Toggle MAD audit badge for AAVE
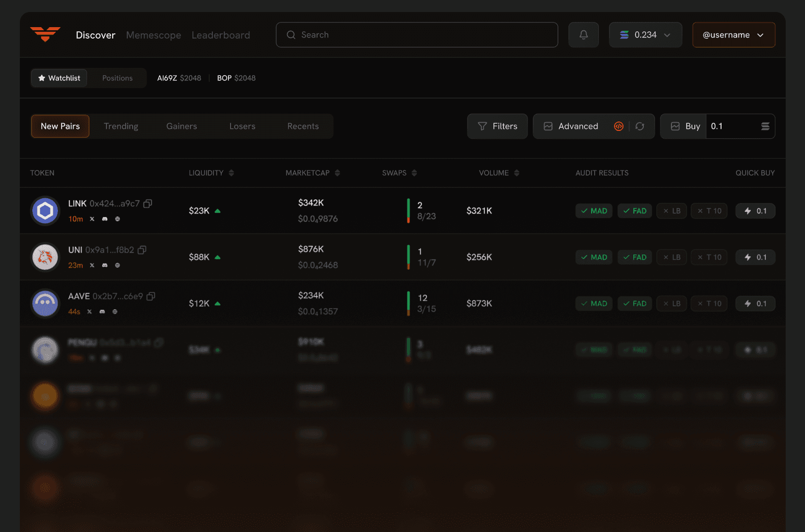Screen dimensions: 805x532 pyautogui.click(x=594, y=304)
